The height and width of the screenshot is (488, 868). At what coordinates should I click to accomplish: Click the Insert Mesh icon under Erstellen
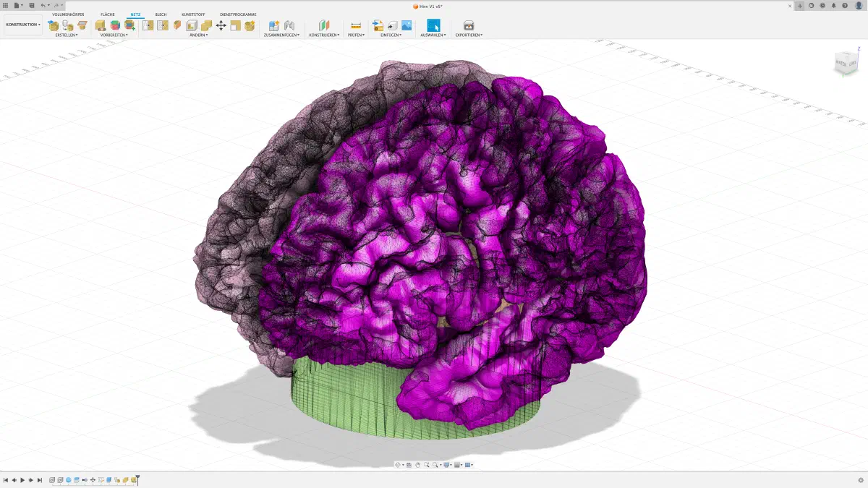pyautogui.click(x=53, y=25)
